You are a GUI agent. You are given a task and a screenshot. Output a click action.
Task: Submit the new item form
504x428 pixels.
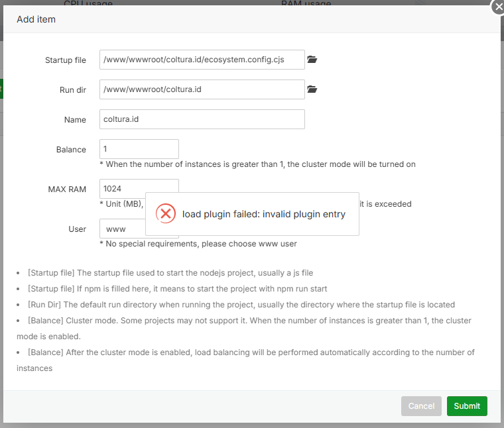tap(467, 406)
